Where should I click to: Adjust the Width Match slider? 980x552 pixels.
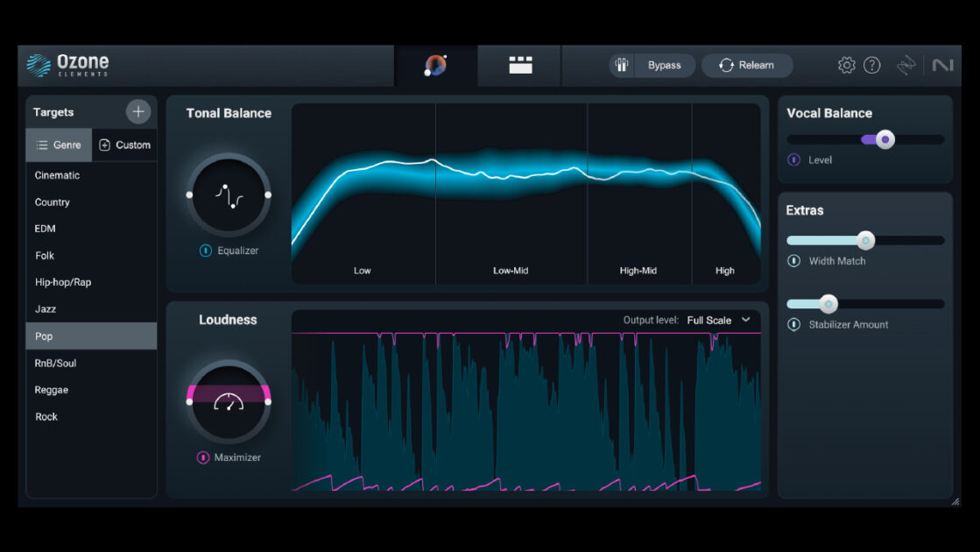865,241
